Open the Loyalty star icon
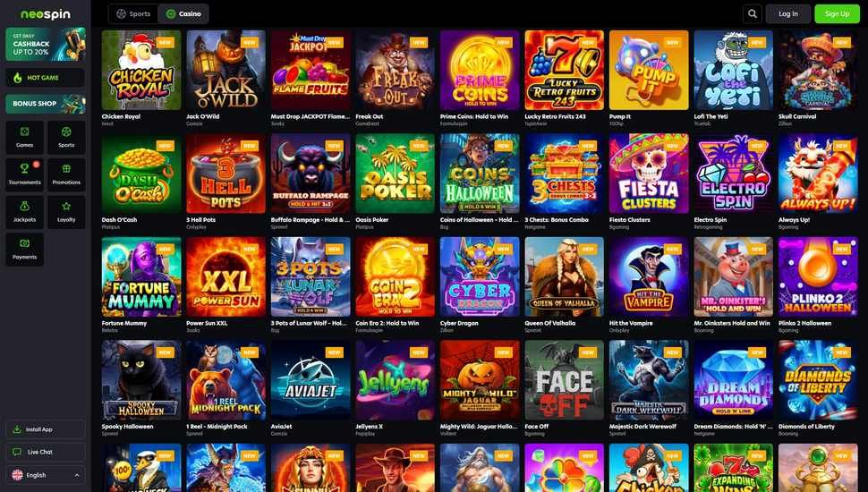The width and height of the screenshot is (868, 492). 66,206
